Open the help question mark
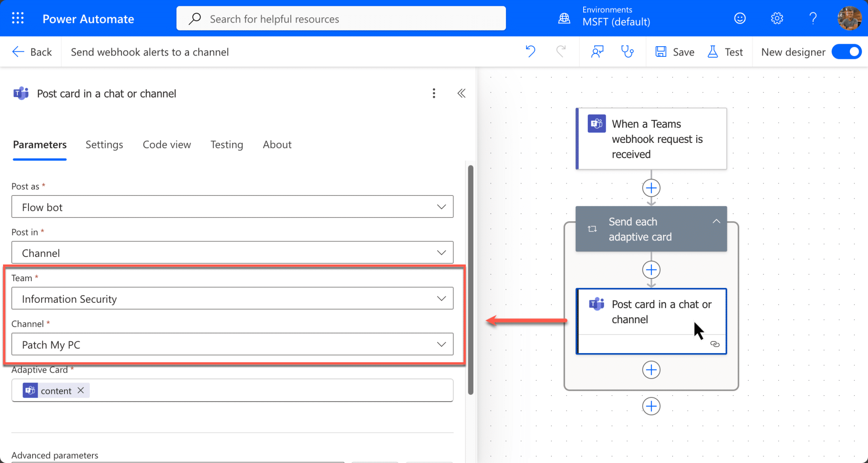This screenshot has width=868, height=463. tap(813, 18)
